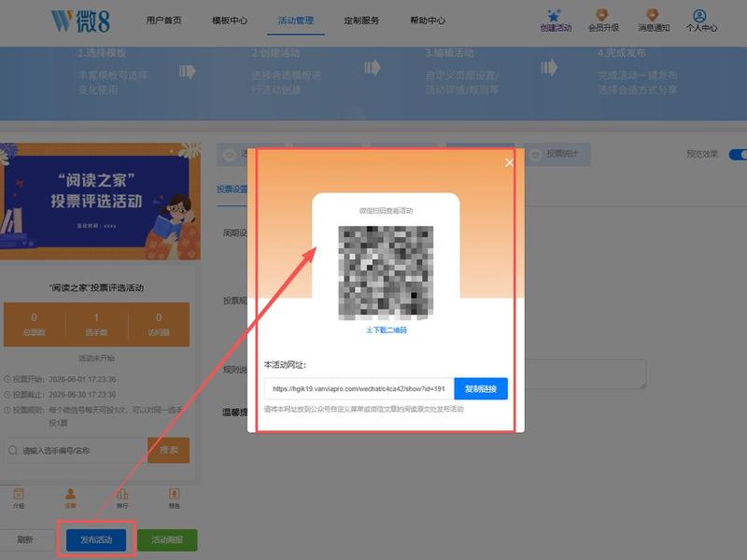
Task: Click the 微信扫码查看活动 caption
Action: click(x=386, y=211)
